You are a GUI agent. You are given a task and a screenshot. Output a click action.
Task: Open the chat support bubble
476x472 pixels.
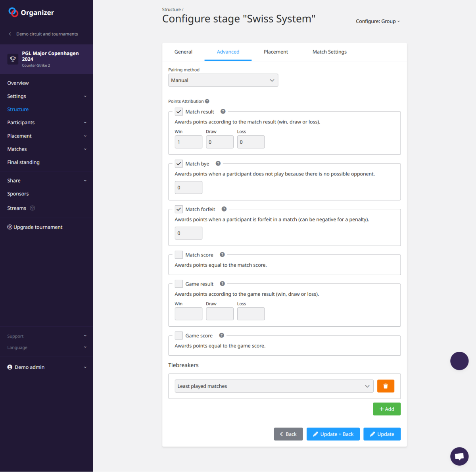[459, 456]
